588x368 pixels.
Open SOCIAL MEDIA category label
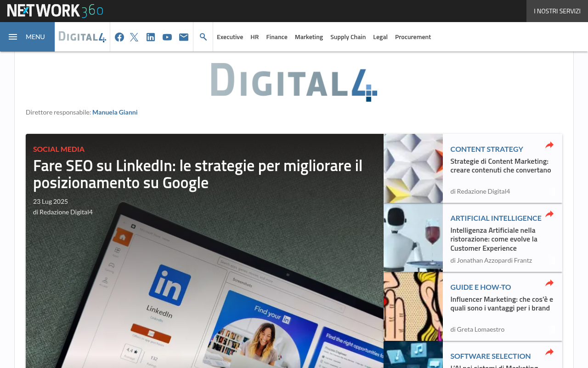click(x=59, y=149)
